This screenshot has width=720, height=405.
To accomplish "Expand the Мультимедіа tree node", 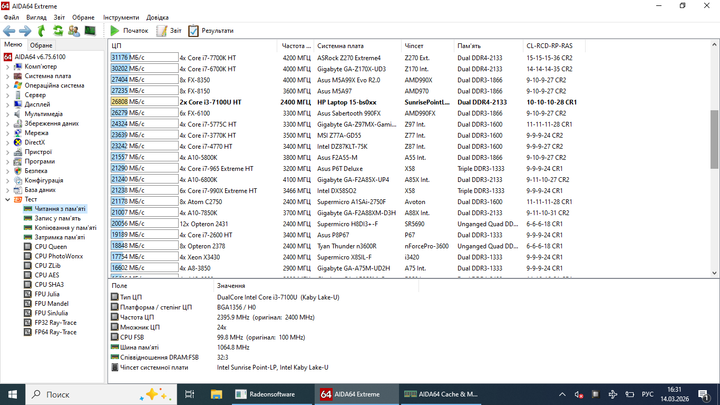I will [x=7, y=114].
